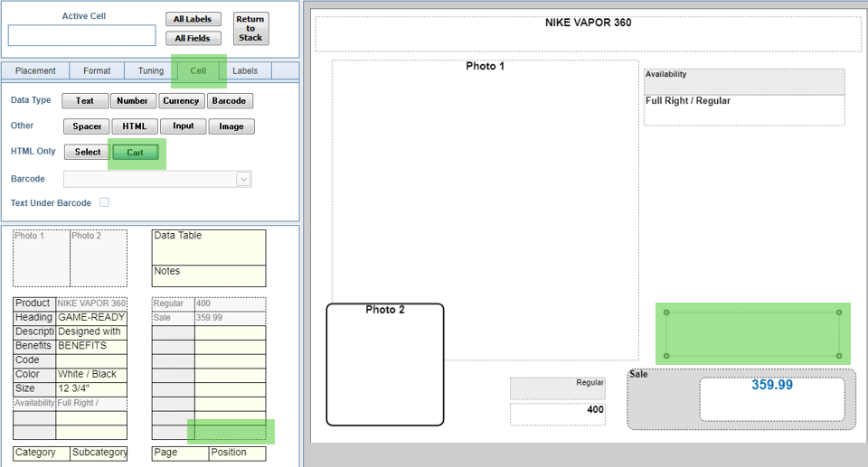Select the Photo 2 box in preview
This screenshot has width=868, height=467.
click(x=385, y=364)
